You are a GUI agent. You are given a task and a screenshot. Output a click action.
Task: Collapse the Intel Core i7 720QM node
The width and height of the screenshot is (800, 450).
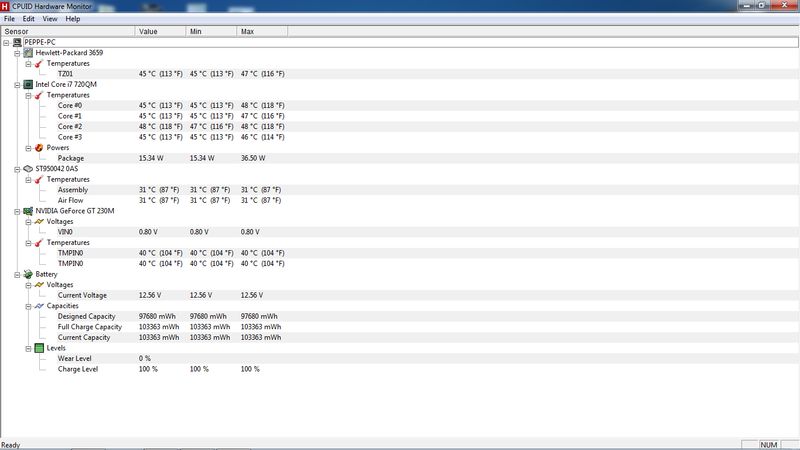click(17, 85)
